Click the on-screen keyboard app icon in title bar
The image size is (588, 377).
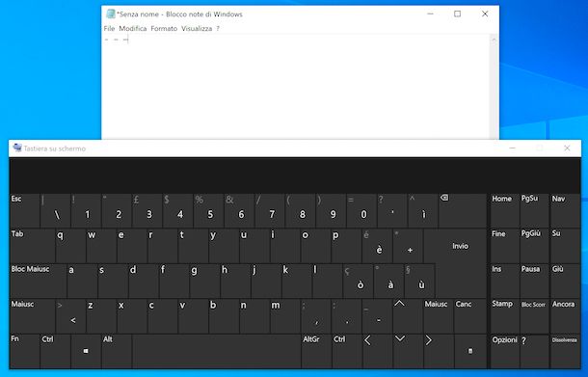pyautogui.click(x=17, y=148)
